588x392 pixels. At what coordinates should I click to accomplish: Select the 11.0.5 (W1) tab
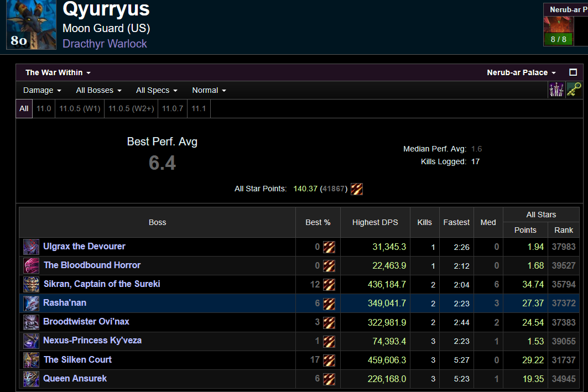80,109
